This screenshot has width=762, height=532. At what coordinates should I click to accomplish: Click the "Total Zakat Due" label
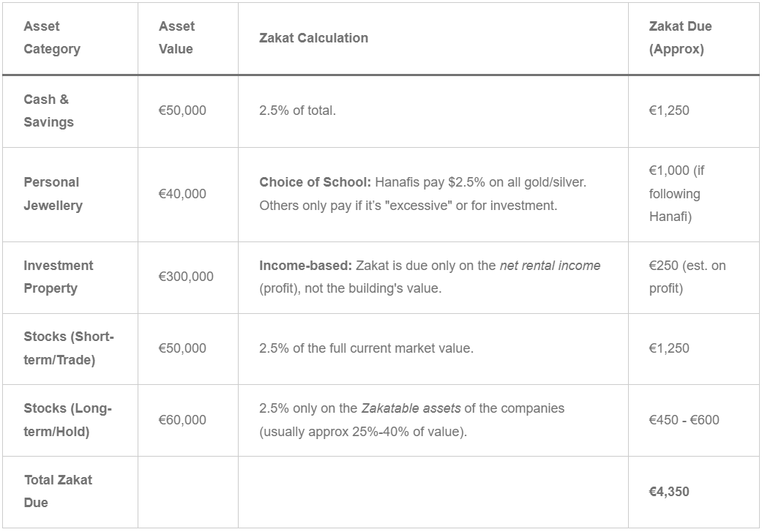click(58, 491)
